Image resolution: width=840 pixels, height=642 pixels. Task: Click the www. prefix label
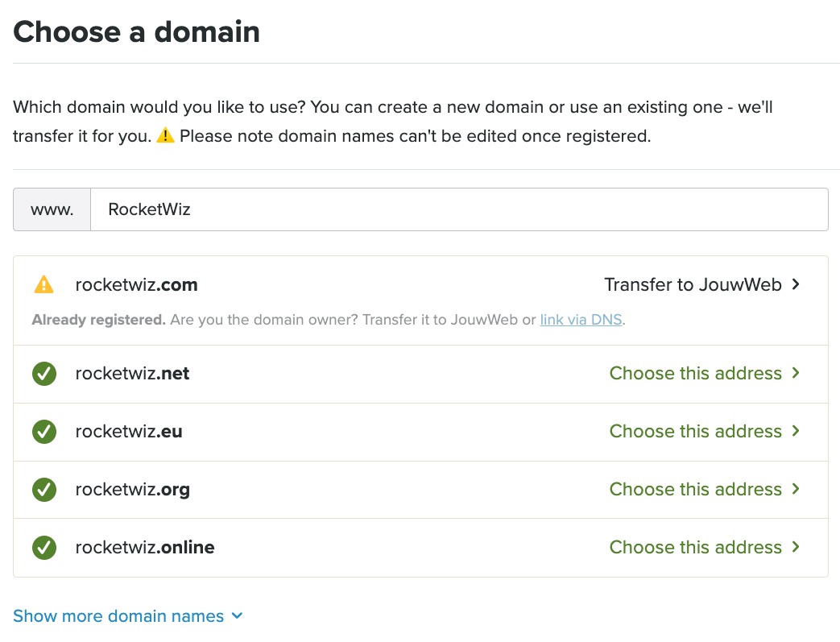coord(52,209)
